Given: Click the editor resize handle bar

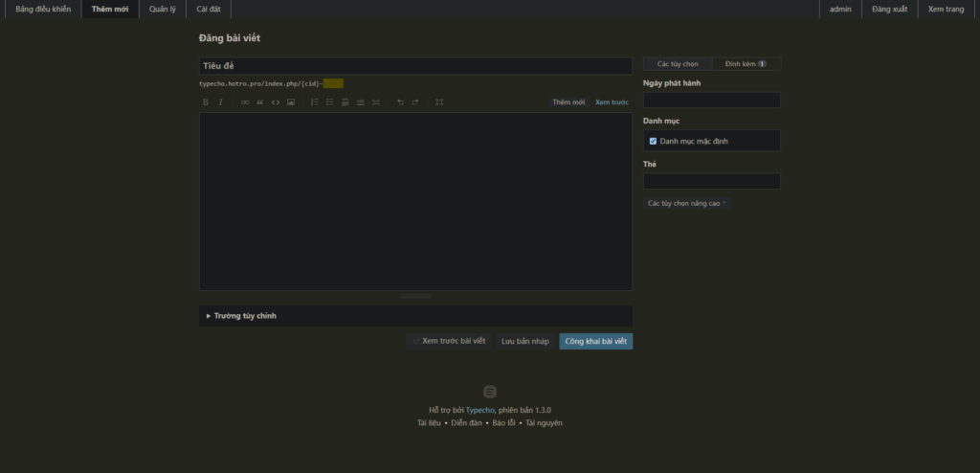Looking at the screenshot, I should click(x=415, y=295).
